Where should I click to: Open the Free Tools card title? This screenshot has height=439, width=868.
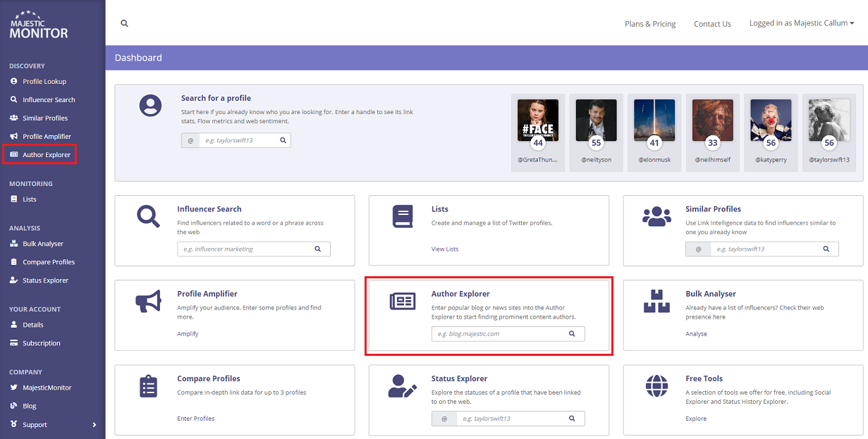(704, 378)
